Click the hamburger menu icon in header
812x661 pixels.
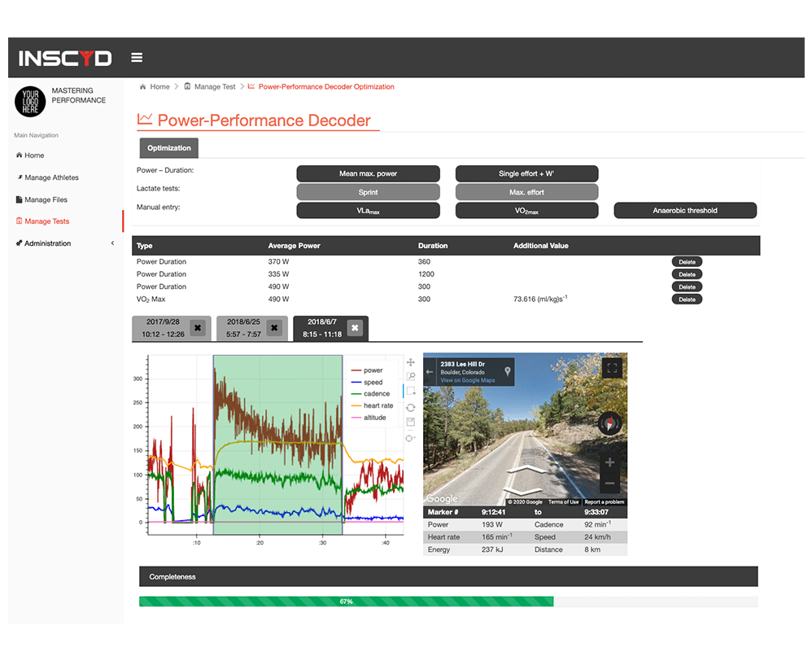click(137, 58)
